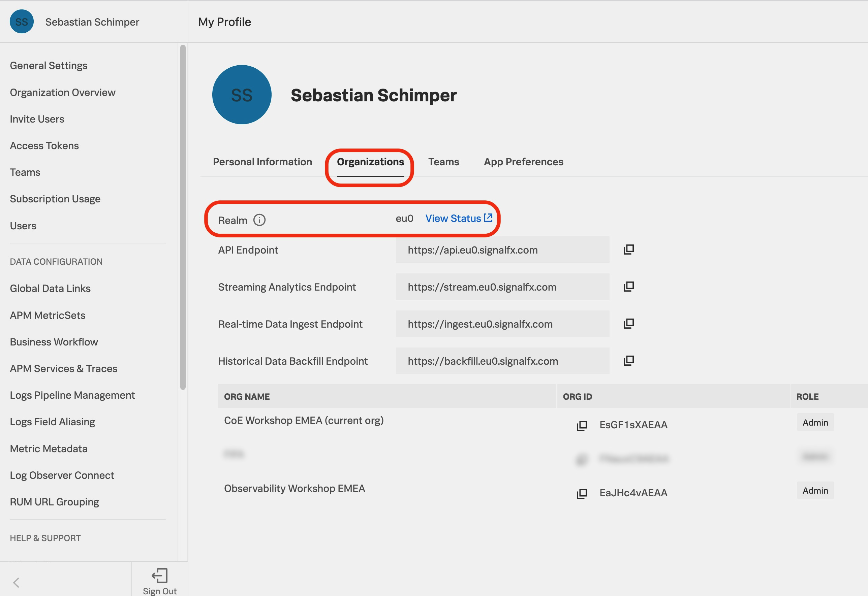Click the ingest.eu0.signalfx.com endpoint field
The height and width of the screenshot is (596, 868).
(x=502, y=323)
